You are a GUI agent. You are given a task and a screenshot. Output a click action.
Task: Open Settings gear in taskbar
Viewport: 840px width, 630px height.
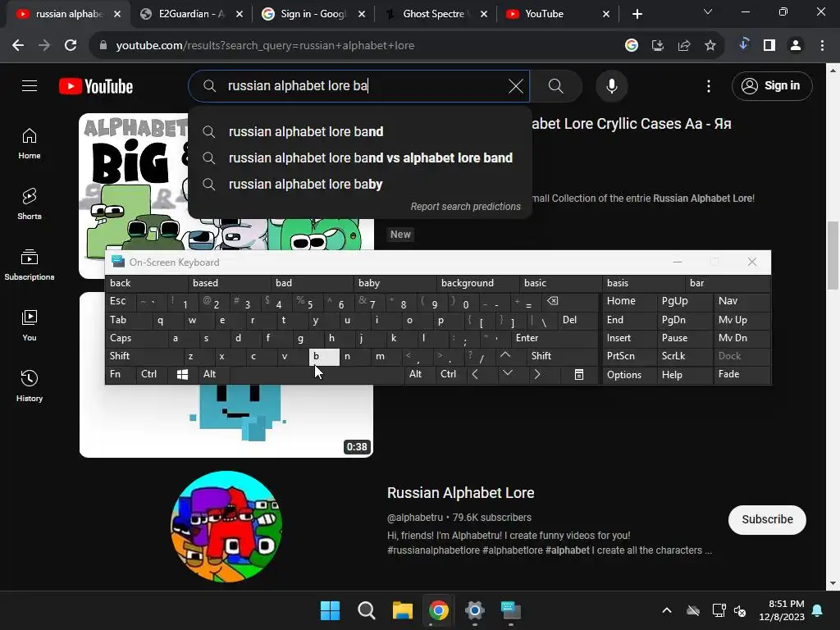tap(475, 610)
